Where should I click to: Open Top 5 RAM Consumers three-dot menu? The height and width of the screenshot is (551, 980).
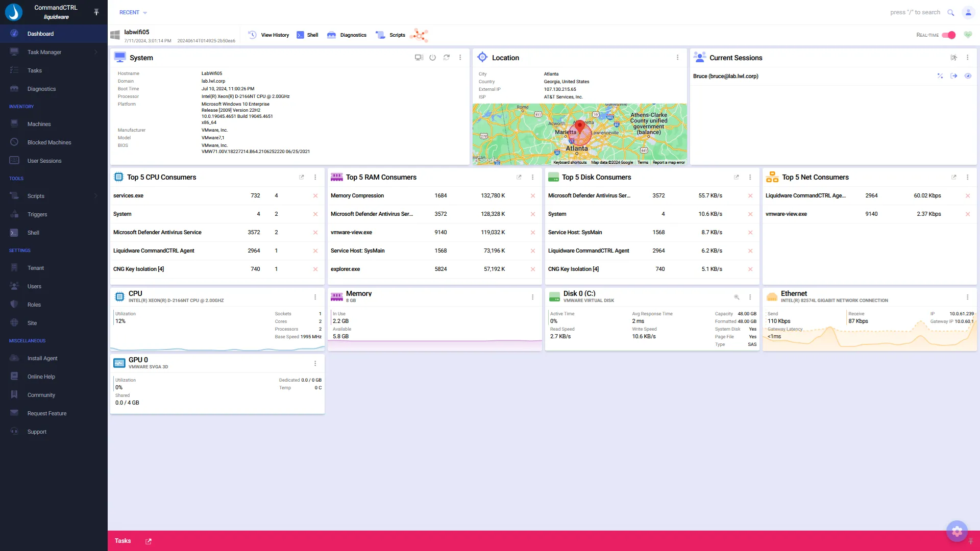[533, 177]
